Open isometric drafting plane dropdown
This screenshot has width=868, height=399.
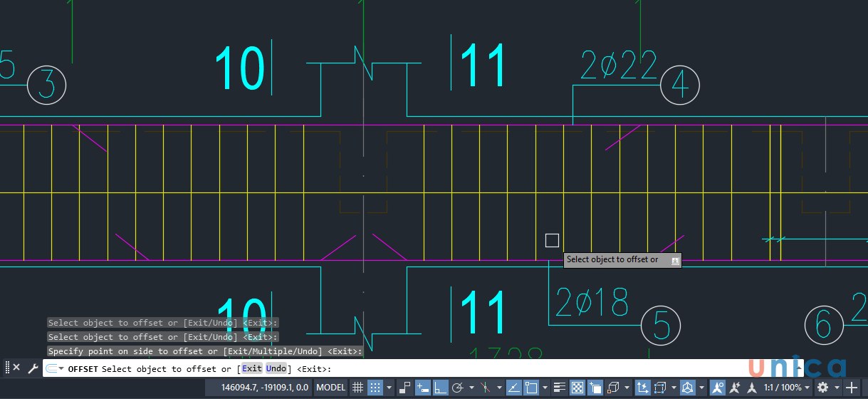coord(499,388)
